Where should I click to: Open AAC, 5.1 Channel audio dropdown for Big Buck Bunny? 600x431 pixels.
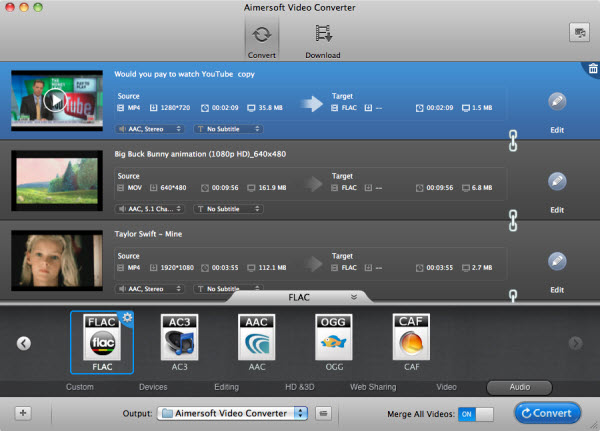pyautogui.click(x=150, y=209)
